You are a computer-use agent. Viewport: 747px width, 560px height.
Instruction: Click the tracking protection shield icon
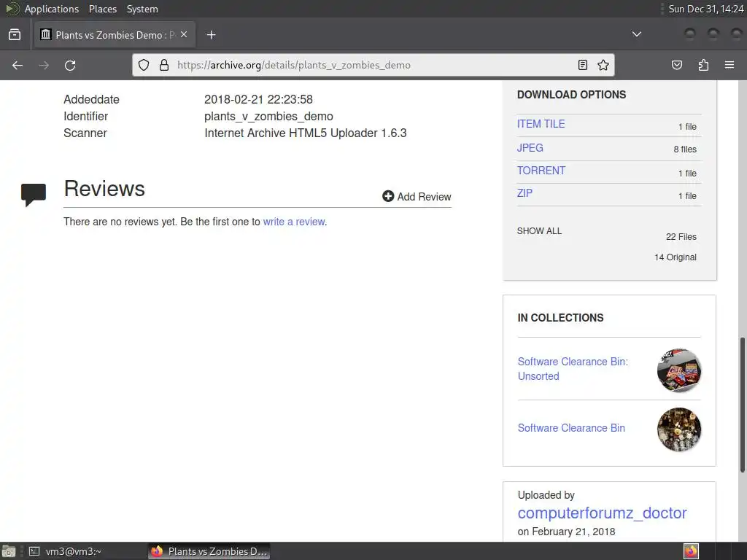click(144, 65)
